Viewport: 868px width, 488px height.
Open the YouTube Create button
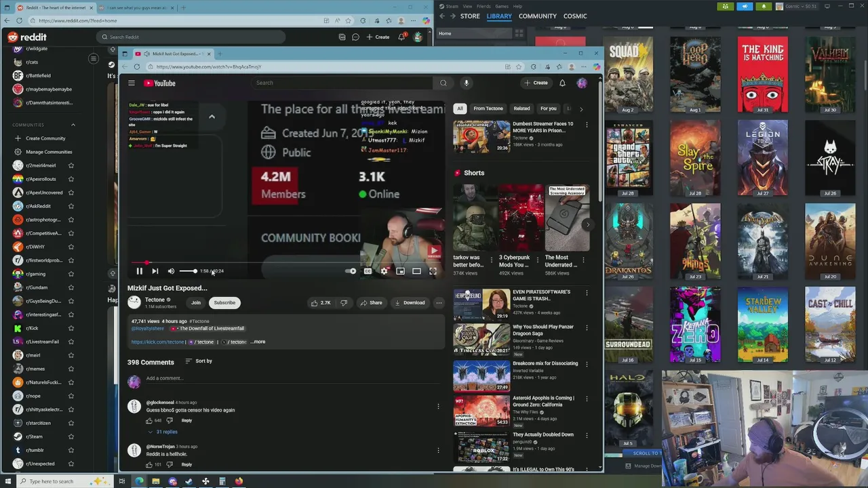[x=536, y=83]
